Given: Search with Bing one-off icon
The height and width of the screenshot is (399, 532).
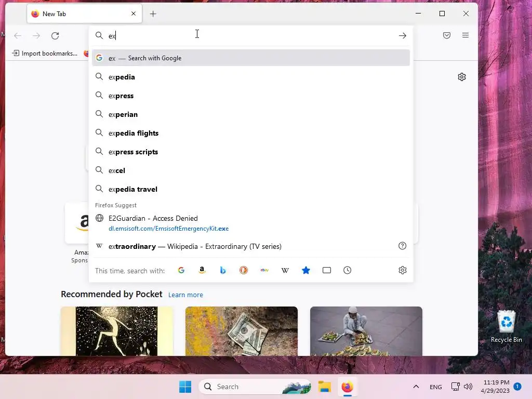Looking at the screenshot, I should [x=223, y=270].
